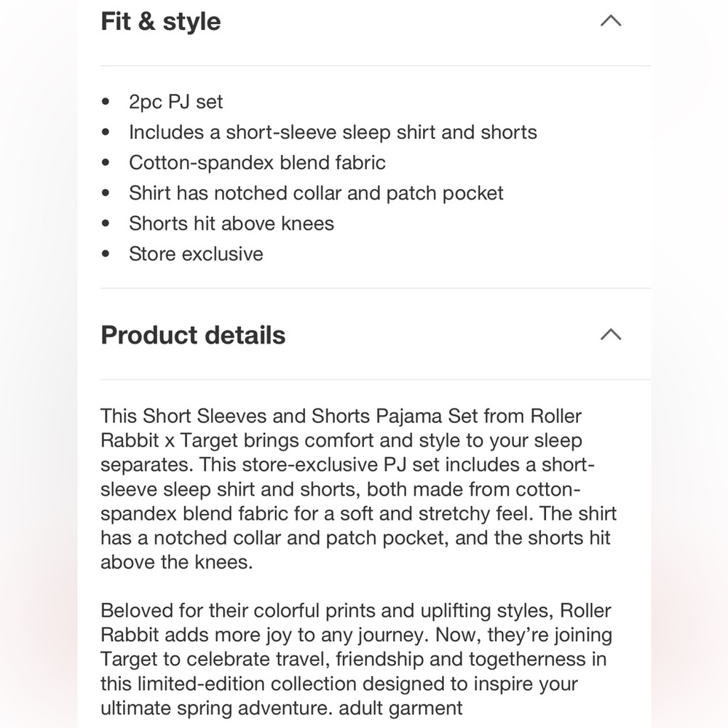This screenshot has height=728, width=728.
Task: Select the "2pc PJ set" bullet
Action: coord(176,102)
